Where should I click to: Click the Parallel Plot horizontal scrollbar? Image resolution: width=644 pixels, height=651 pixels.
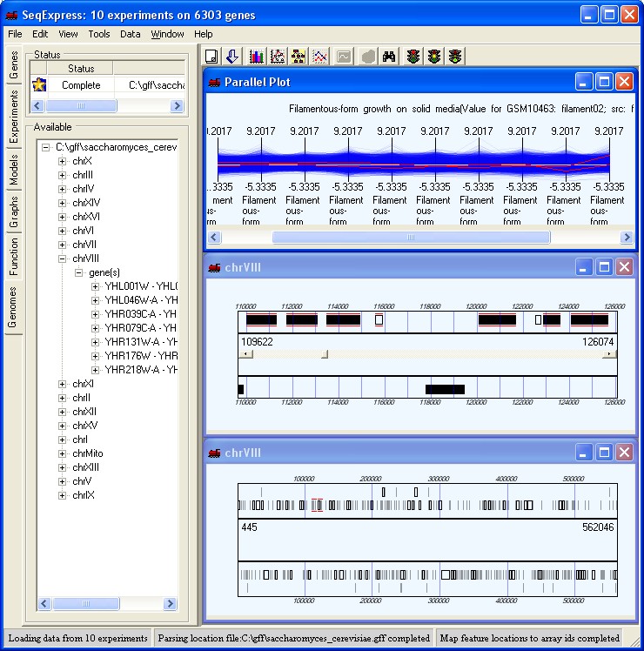[x=411, y=237]
